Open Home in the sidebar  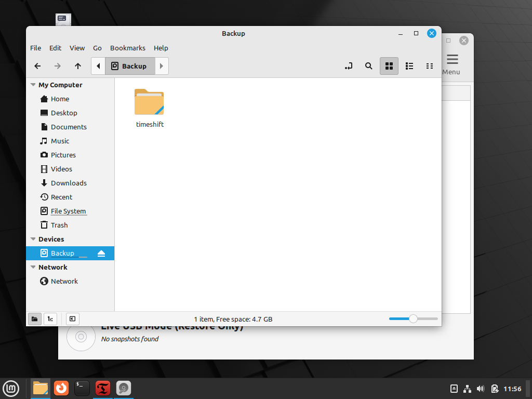click(x=70, y=99)
